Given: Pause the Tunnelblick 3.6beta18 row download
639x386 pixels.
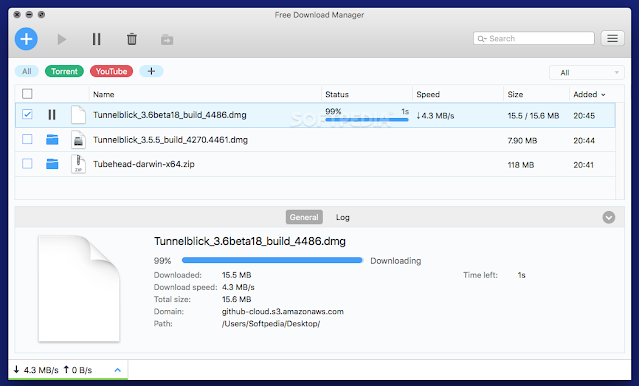Looking at the screenshot, I should tap(52, 115).
